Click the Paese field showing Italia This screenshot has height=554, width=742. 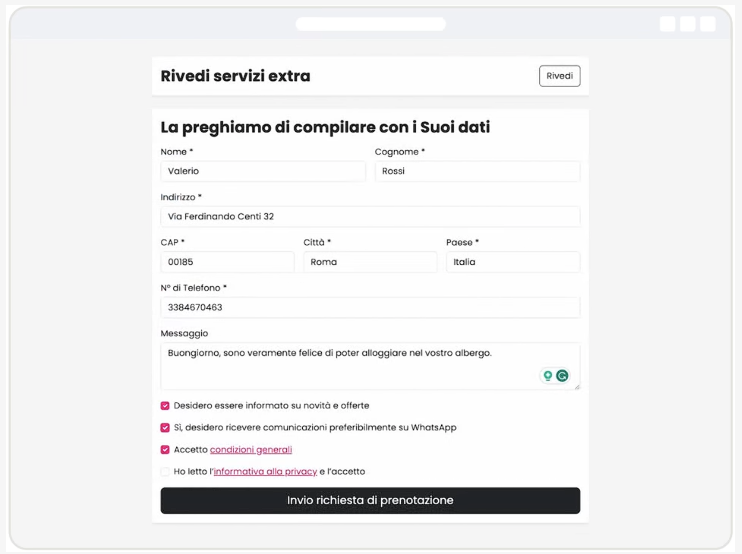(x=513, y=262)
